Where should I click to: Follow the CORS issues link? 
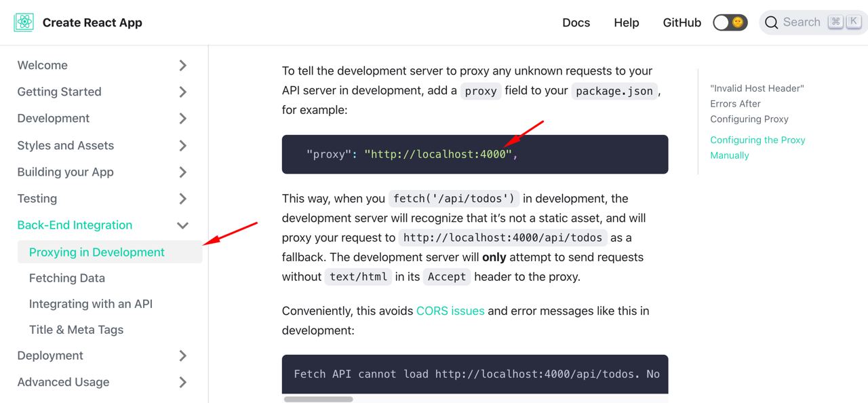450,311
